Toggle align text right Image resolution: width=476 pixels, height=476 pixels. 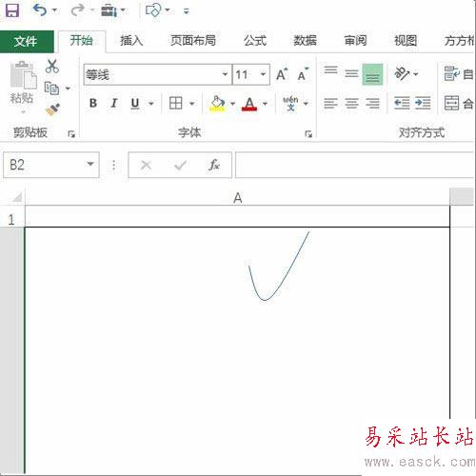coord(372,103)
